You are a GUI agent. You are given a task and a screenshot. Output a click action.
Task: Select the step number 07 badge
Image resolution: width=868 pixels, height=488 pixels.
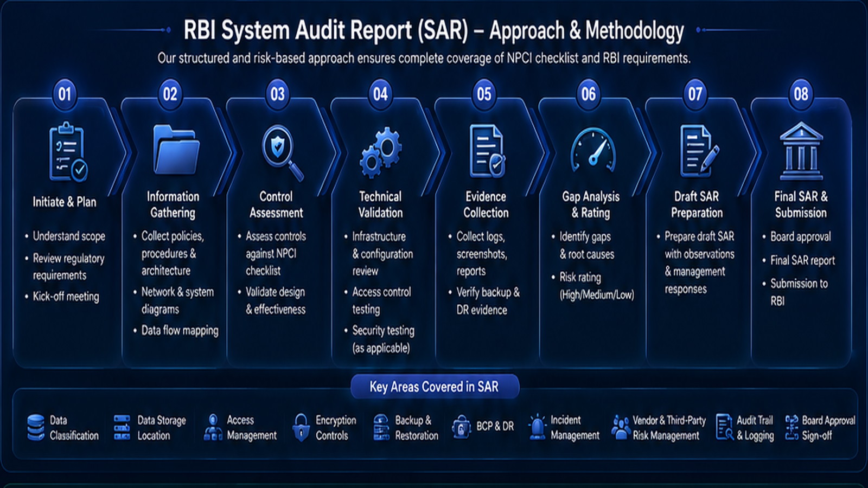coord(695,94)
